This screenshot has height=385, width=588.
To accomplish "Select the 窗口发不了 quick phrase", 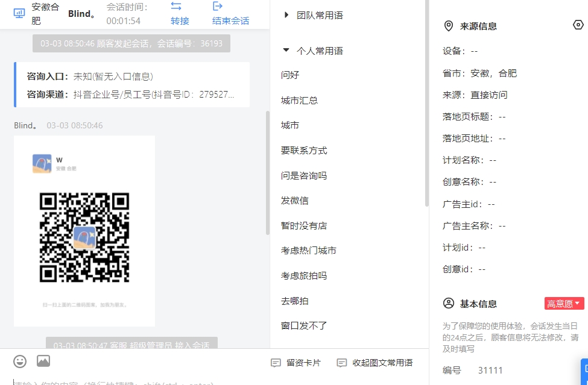I will click(x=304, y=326).
